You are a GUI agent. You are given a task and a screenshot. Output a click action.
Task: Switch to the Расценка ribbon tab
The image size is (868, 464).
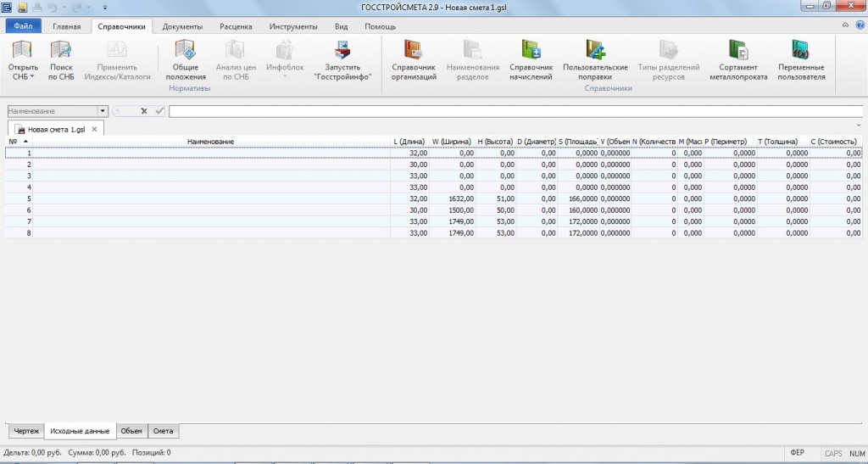click(x=236, y=26)
